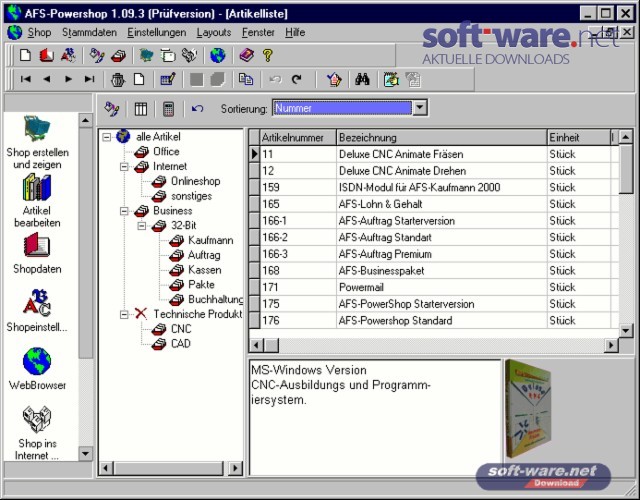Open the Einstellungen menu

pos(156,32)
